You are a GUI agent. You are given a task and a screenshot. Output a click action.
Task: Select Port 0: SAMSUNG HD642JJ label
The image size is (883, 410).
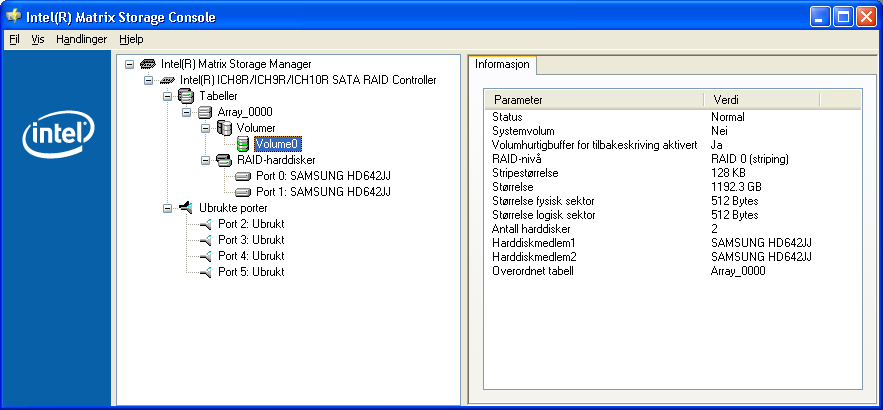[x=323, y=176]
